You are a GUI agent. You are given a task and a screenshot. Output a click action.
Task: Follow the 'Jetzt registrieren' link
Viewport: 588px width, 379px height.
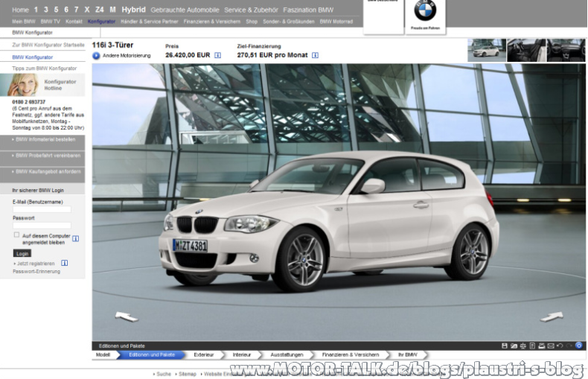(x=36, y=264)
